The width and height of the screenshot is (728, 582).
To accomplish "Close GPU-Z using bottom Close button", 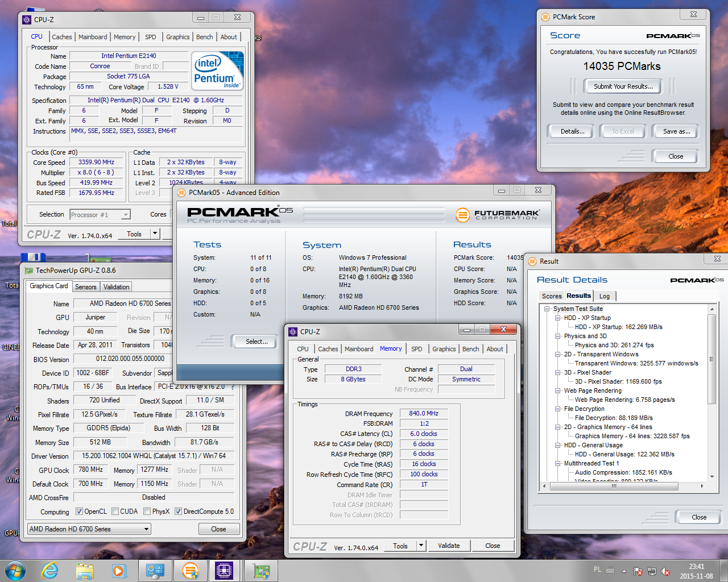I will click(x=218, y=529).
